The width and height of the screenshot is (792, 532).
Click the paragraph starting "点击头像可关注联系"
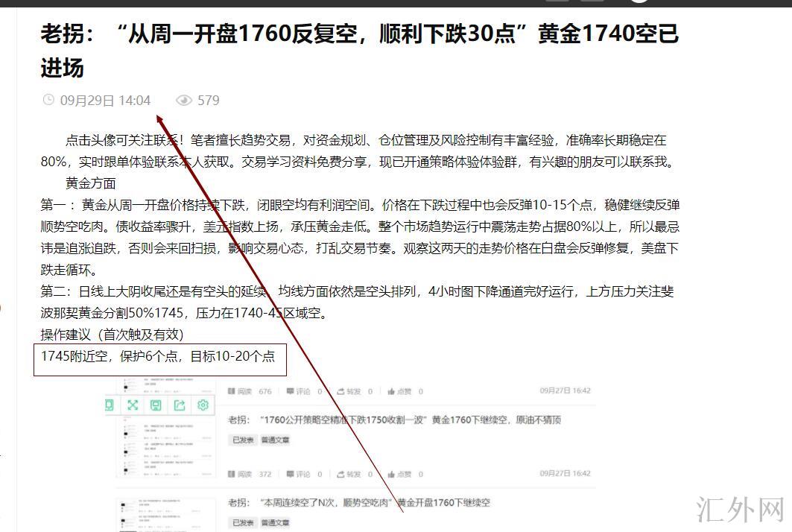358,151
